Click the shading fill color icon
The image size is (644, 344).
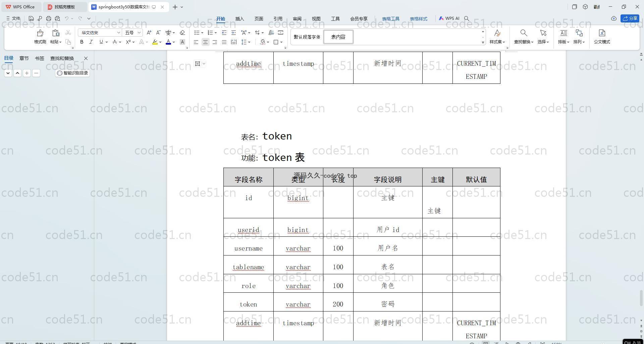[x=263, y=42]
